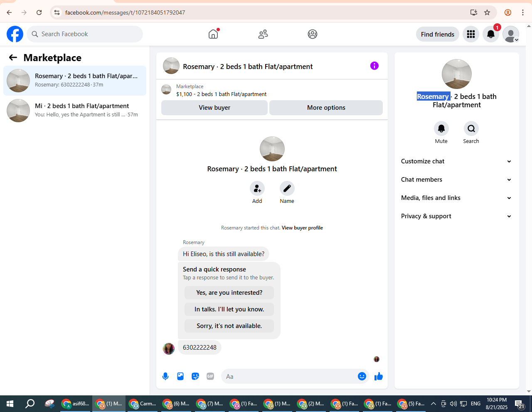Image resolution: width=532 pixels, height=412 pixels.
Task: Attach a photo with the image icon
Action: click(180, 376)
